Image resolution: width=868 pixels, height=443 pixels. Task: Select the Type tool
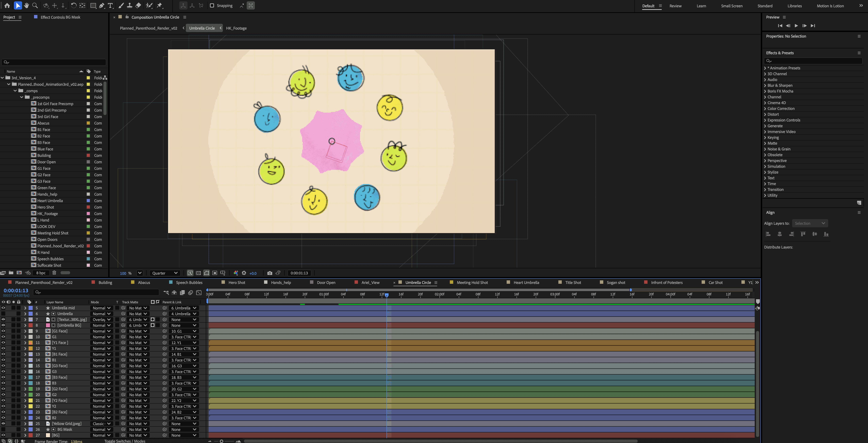tap(111, 5)
